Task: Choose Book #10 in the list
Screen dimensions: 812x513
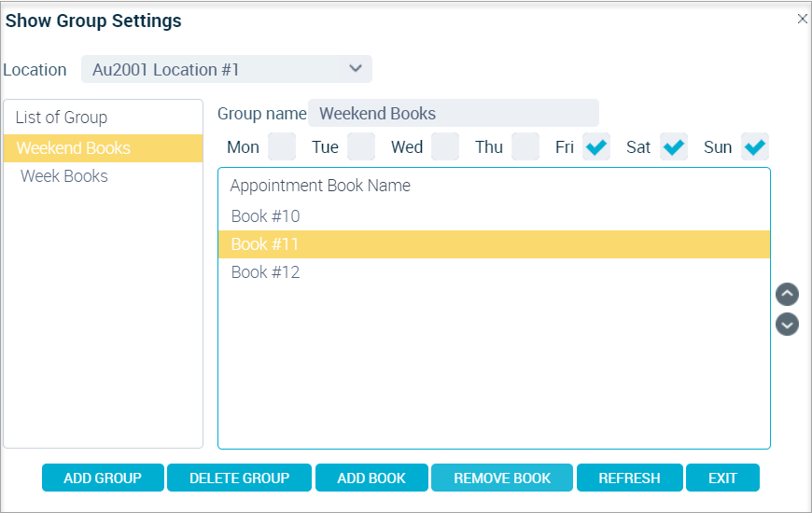Action: tap(494, 215)
